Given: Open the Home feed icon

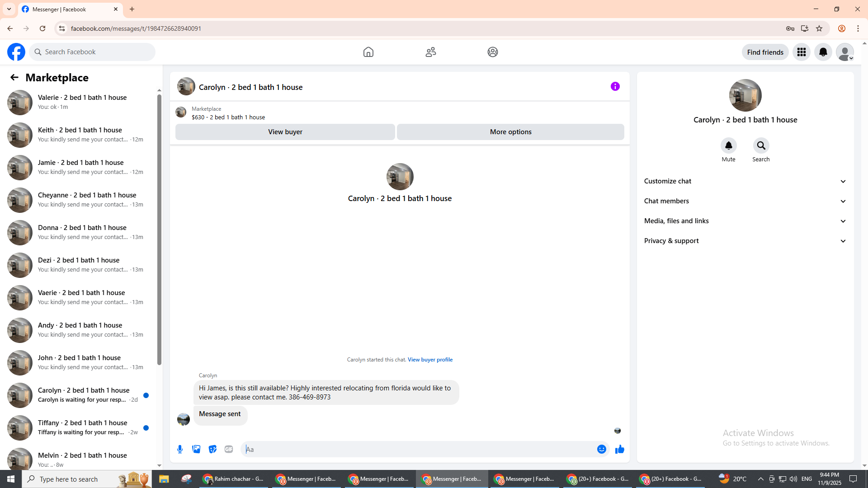Looking at the screenshot, I should 368,52.
